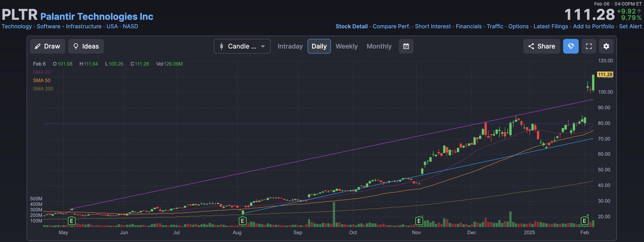
Task: Click the pencil icon in Draw button
Action: [x=37, y=46]
